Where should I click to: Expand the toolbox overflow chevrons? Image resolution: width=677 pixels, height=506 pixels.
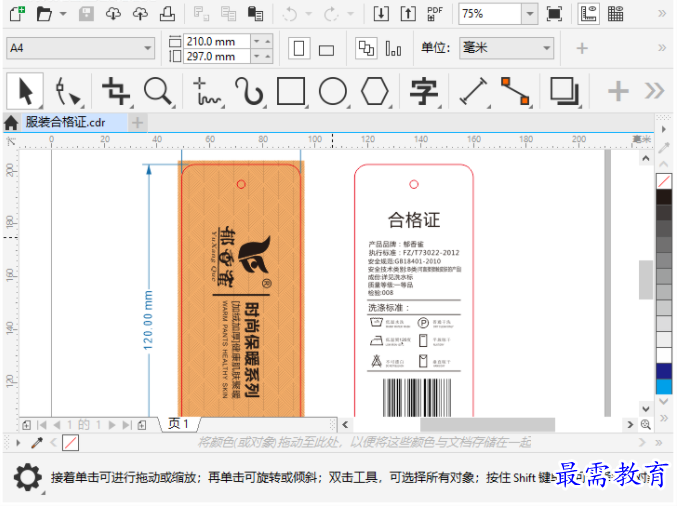(x=655, y=91)
